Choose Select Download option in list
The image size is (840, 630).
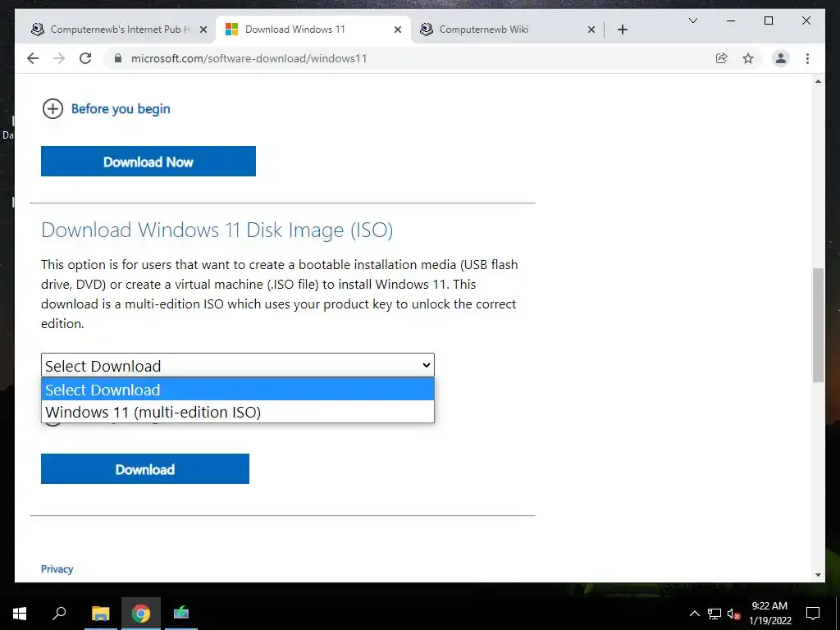238,390
